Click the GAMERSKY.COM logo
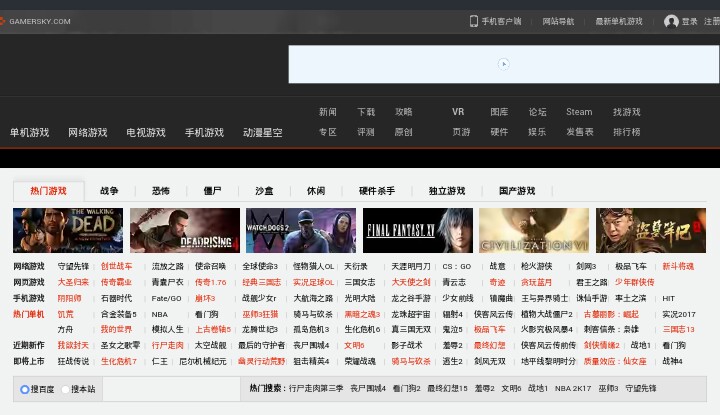This screenshot has height=415, width=720. coord(36,21)
